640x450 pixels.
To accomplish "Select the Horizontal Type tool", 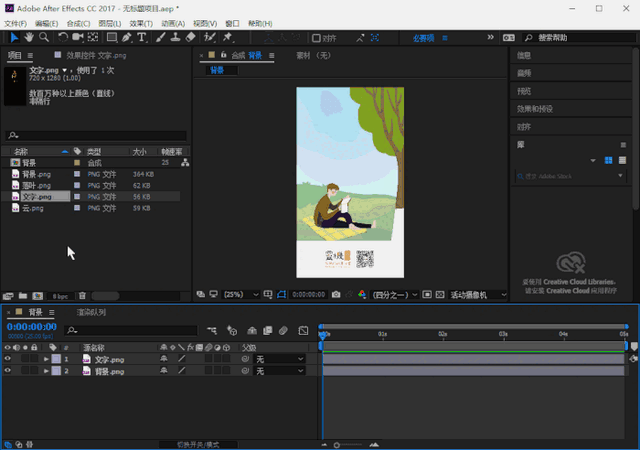I will coord(141,38).
